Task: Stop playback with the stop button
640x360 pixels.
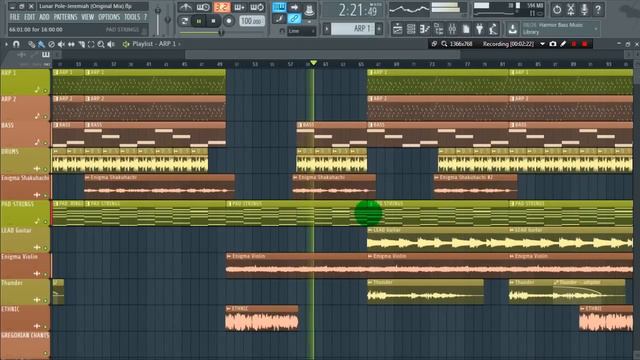Action: click(213, 21)
